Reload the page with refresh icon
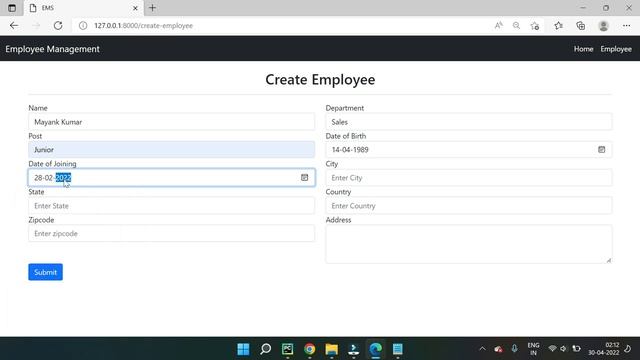This screenshot has height=360, width=640. click(58, 25)
